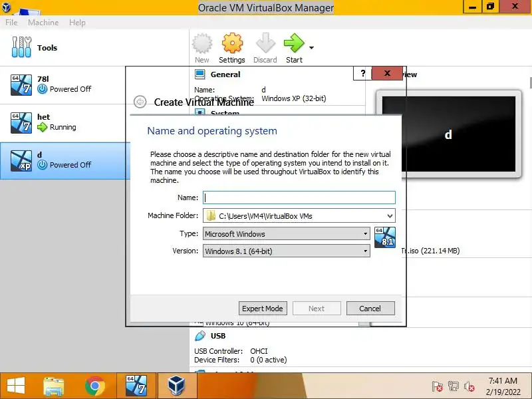Click the Discard toolbar icon
Image resolution: width=532 pixels, height=399 pixels.
265,43
